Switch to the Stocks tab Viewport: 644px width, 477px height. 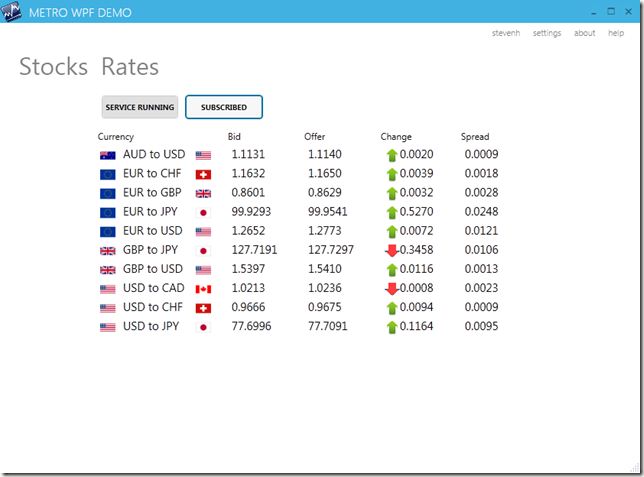[x=53, y=67]
